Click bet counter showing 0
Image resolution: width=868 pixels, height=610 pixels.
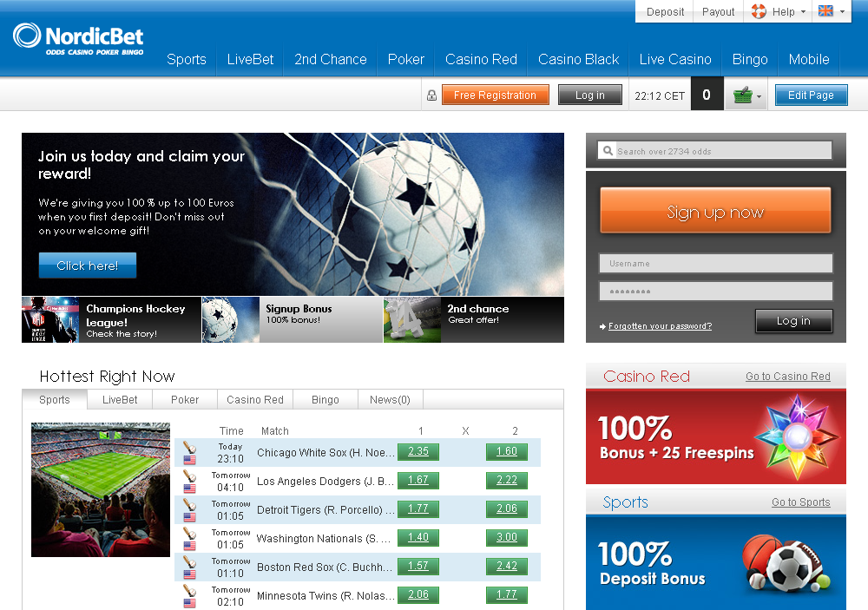[x=707, y=95]
